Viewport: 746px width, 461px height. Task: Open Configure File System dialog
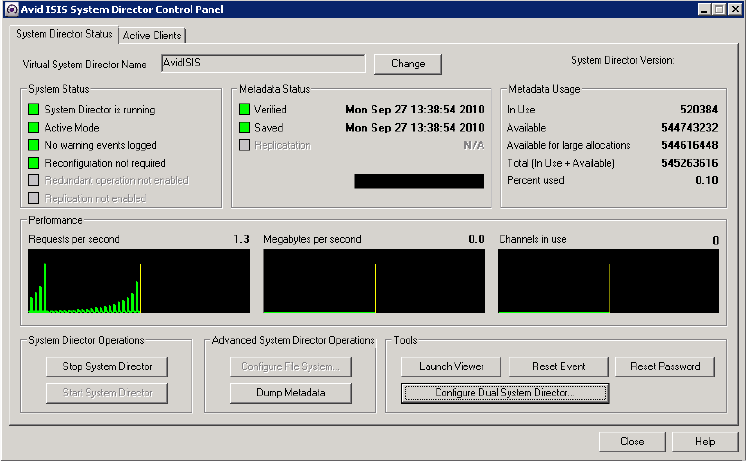(291, 366)
